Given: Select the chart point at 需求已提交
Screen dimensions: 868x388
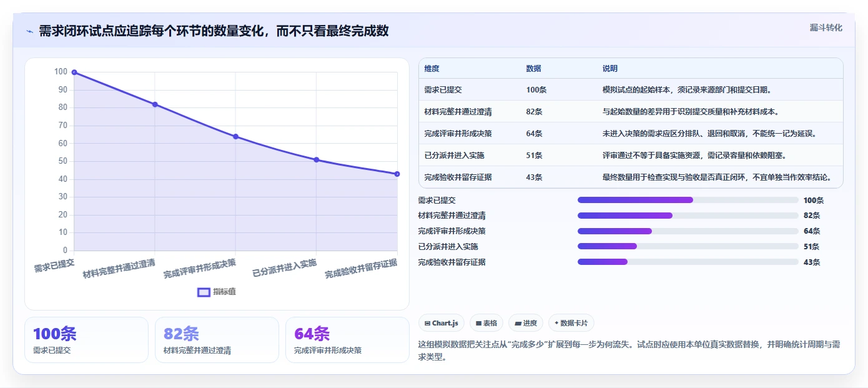Looking at the screenshot, I should (x=74, y=72).
